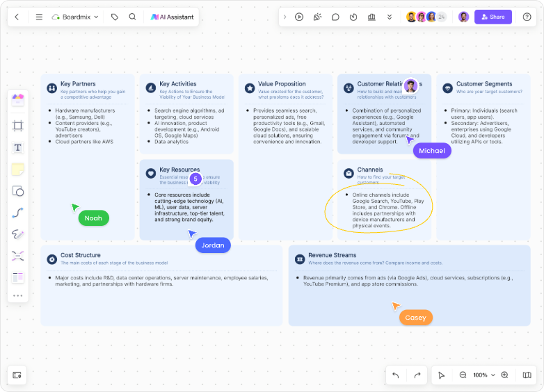The width and height of the screenshot is (544, 392).
Task: Click the Share button
Action: click(x=493, y=17)
